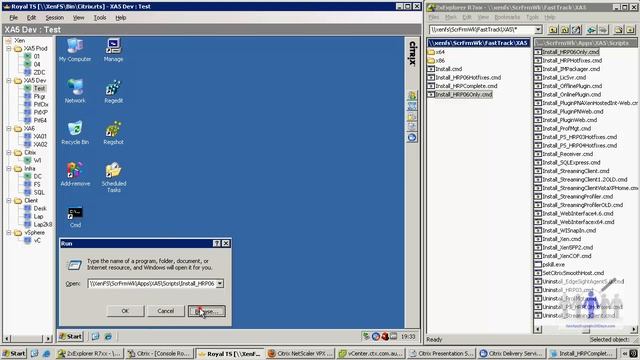640x360 pixels.
Task: Open the Edit menu in Royal TS
Action: [31, 18]
